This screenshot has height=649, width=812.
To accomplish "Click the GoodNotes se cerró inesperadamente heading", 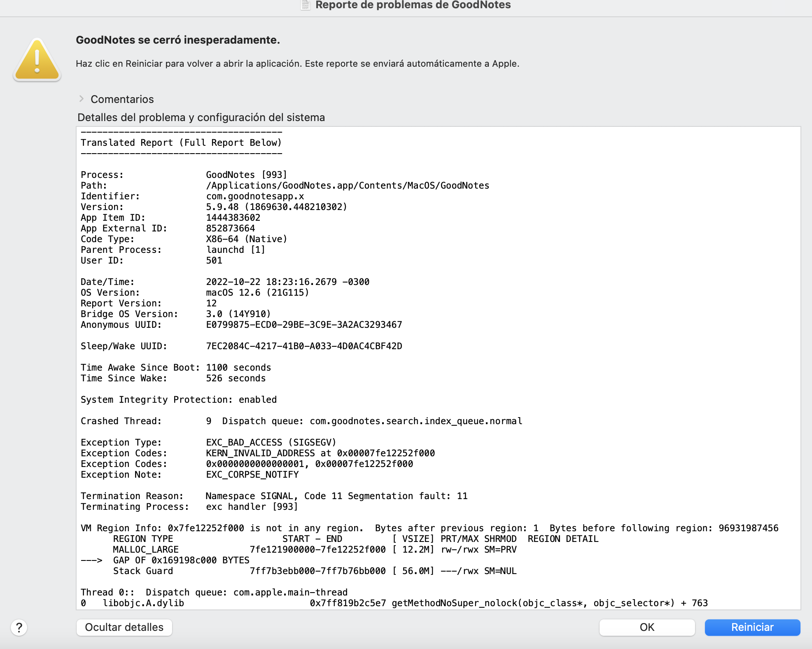I will pyautogui.click(x=178, y=40).
